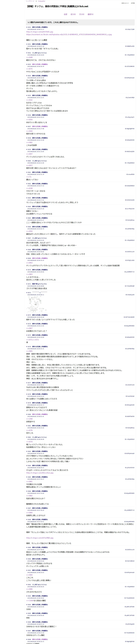Follow the >>982 reply anchor
The height and width of the screenshot is (644, 138).
tap(29, 496)
